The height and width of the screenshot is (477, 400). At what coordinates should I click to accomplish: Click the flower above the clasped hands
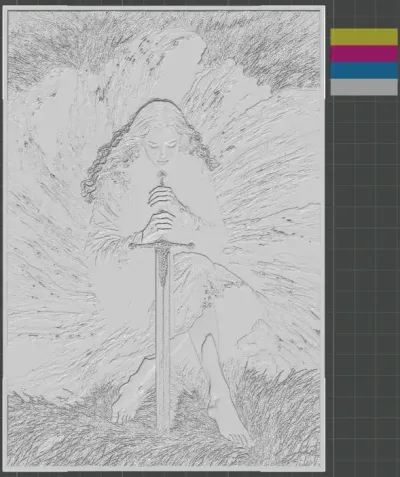162,175
